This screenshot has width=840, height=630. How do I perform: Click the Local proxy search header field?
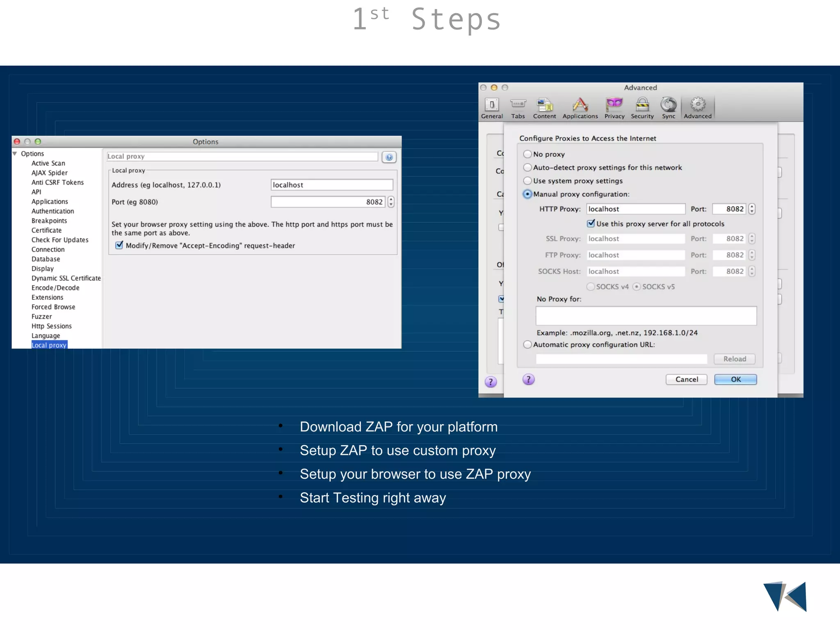pyautogui.click(x=242, y=156)
